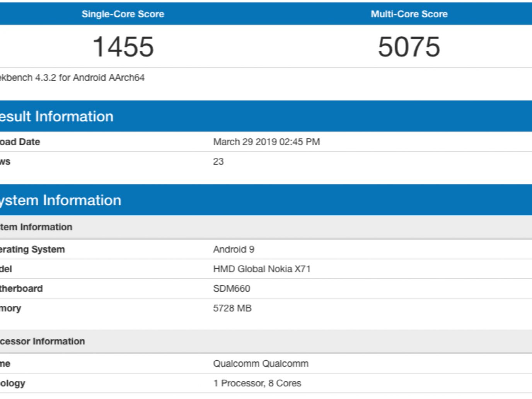532x399 pixels.
Task: Click the Geekbench 4.3.2 for Android AArch64 text
Action: (x=72, y=78)
